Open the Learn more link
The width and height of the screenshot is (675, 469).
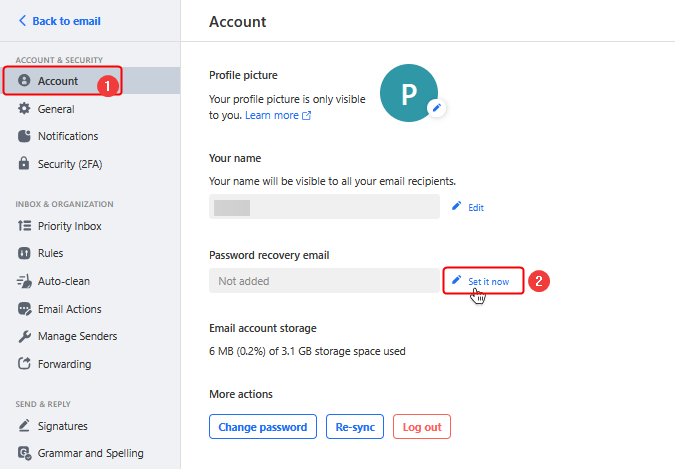[x=277, y=116]
